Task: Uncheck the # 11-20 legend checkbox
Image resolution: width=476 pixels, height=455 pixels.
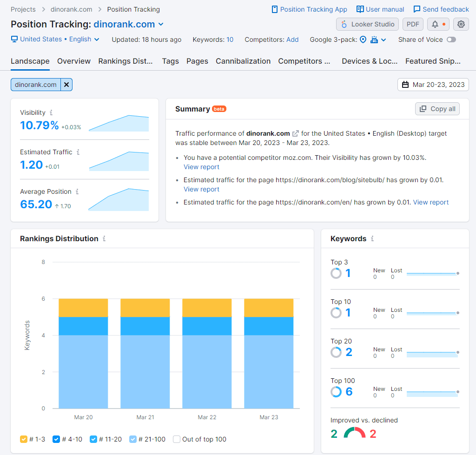Action: tap(93, 439)
